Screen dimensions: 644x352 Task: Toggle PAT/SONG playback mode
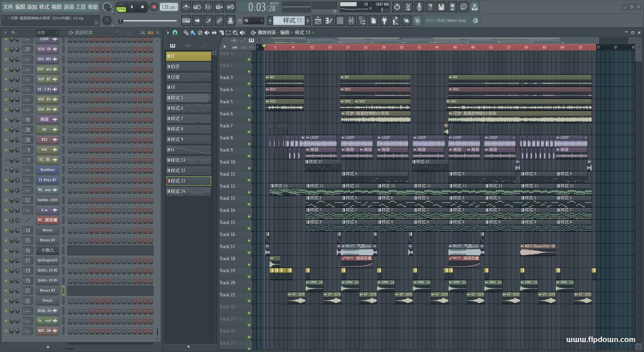[121, 7]
